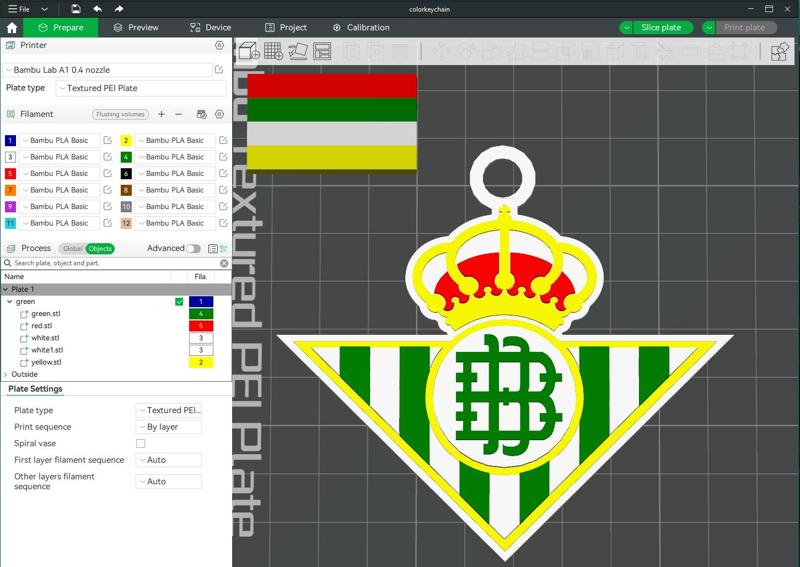The width and height of the screenshot is (800, 567).
Task: Open the Plate type Textured PEI dropdown
Action: (x=141, y=88)
